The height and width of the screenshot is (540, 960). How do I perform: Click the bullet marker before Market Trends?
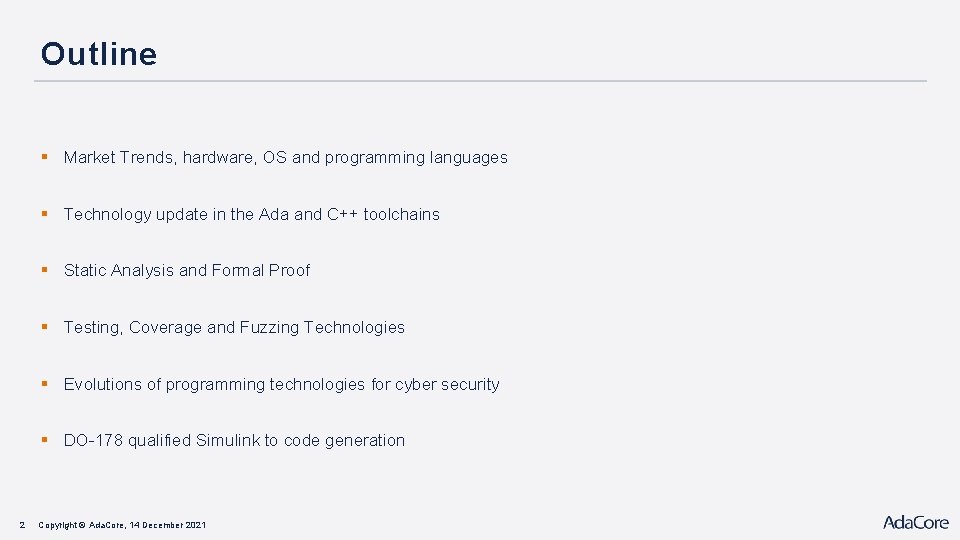(45, 157)
